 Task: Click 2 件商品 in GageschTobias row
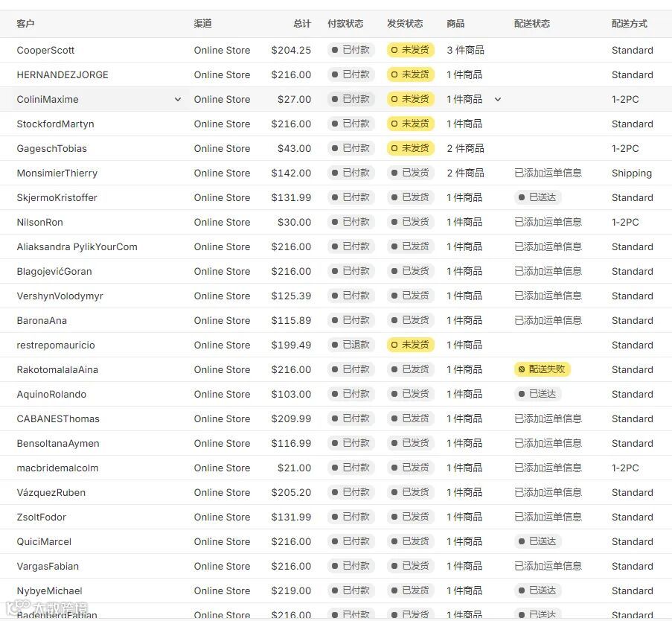[465, 148]
